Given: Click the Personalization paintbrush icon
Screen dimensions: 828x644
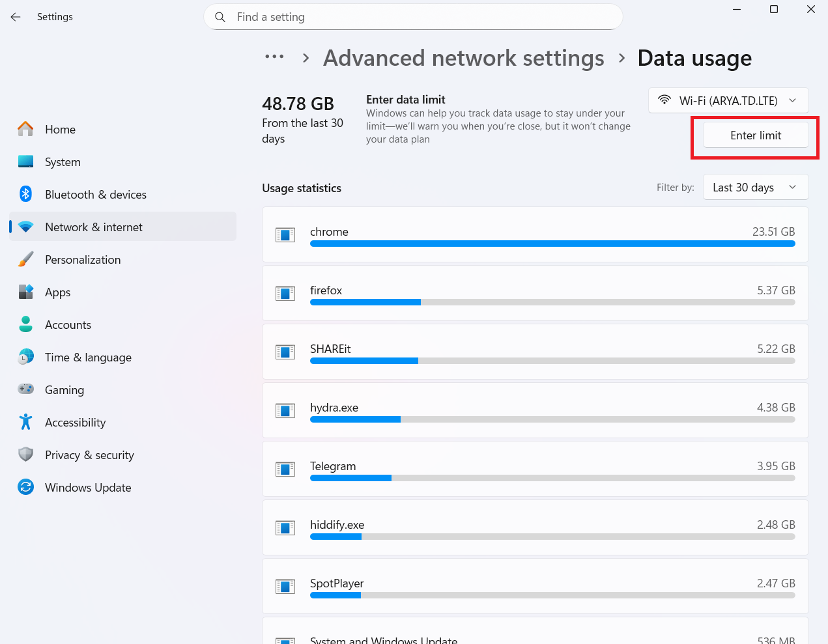Looking at the screenshot, I should tap(25, 259).
